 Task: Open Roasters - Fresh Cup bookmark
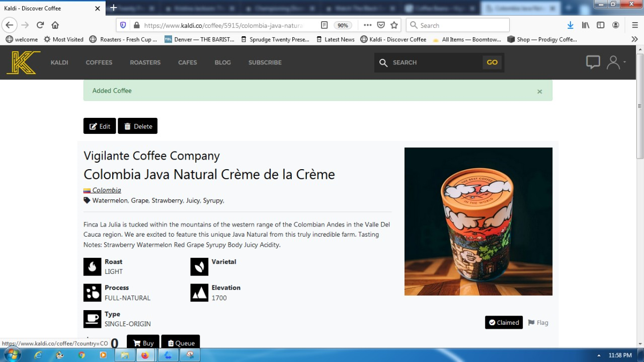pos(123,39)
